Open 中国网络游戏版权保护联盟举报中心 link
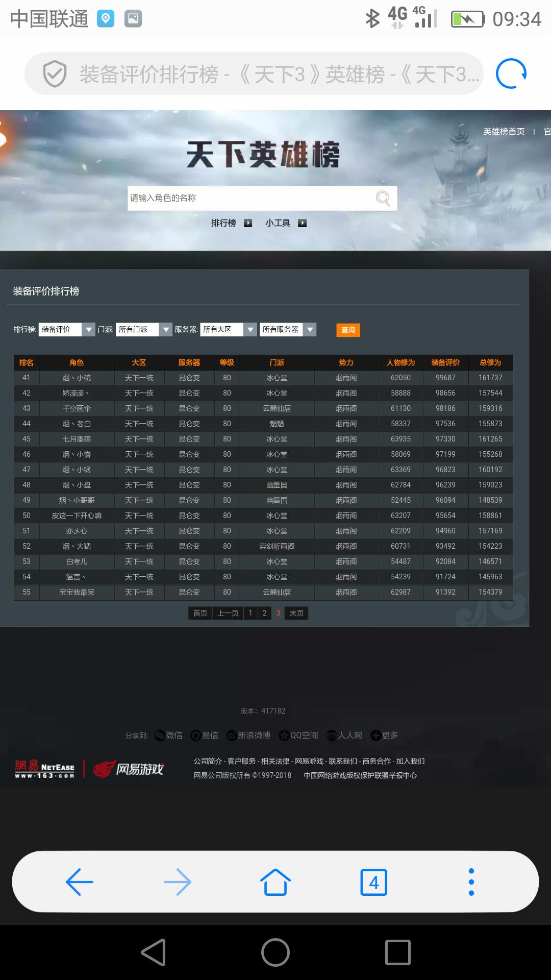The height and width of the screenshot is (980, 551). click(360, 775)
